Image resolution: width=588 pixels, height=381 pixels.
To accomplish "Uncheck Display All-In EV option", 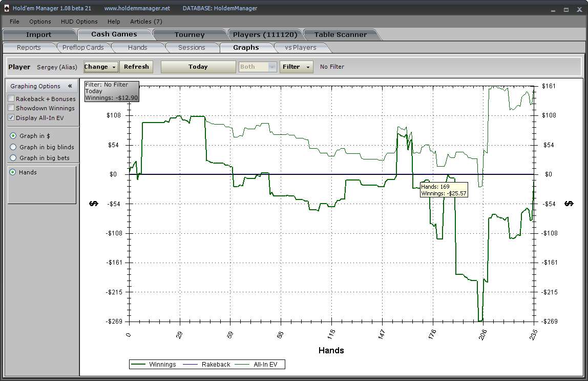I will [11, 117].
